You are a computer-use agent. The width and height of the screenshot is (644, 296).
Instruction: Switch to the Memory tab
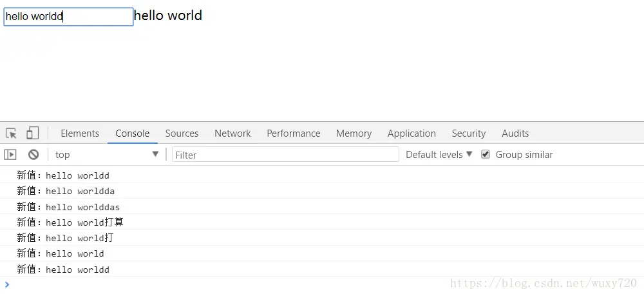pos(354,133)
